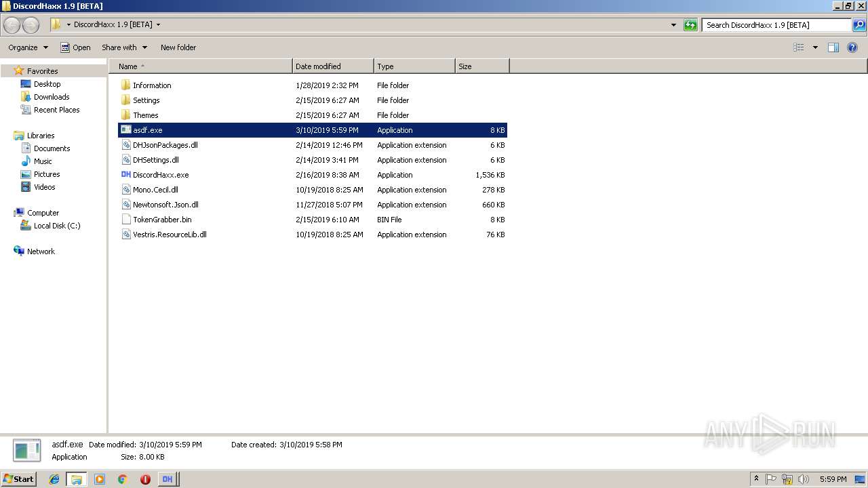Open Opera from taskbar
The image size is (868, 488).
pos(145,479)
